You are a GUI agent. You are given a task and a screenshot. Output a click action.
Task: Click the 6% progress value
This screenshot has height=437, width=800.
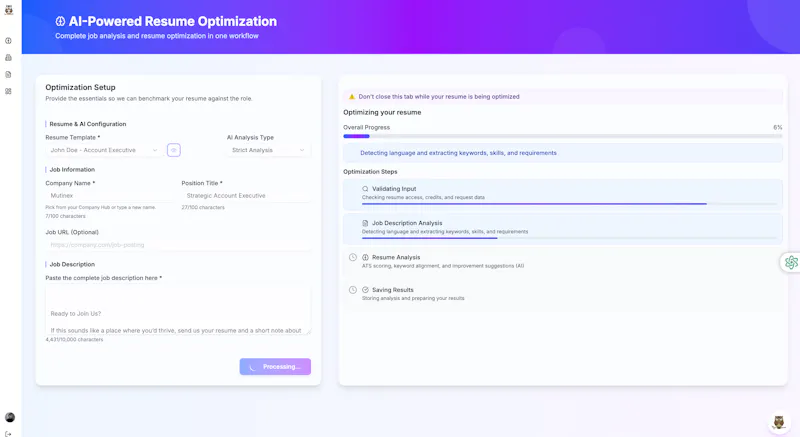(x=778, y=127)
